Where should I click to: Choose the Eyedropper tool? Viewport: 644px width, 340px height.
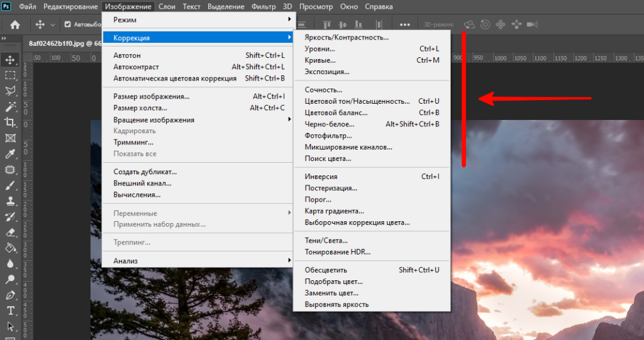tap(11, 154)
